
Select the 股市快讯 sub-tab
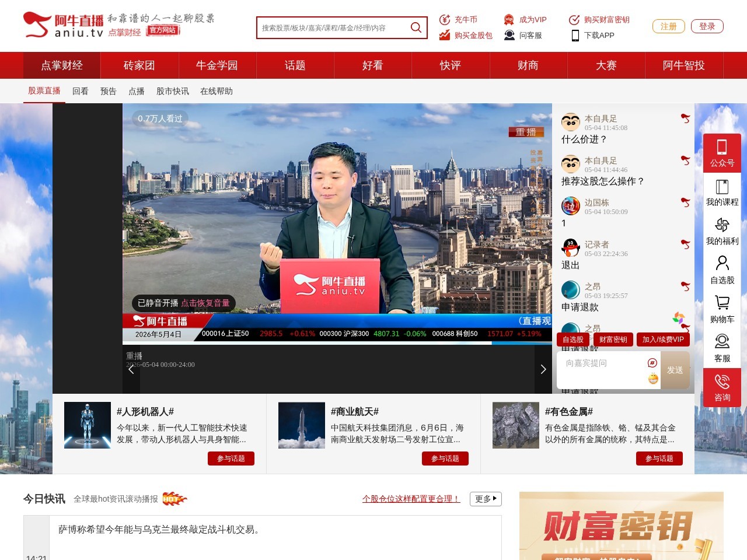tap(173, 91)
